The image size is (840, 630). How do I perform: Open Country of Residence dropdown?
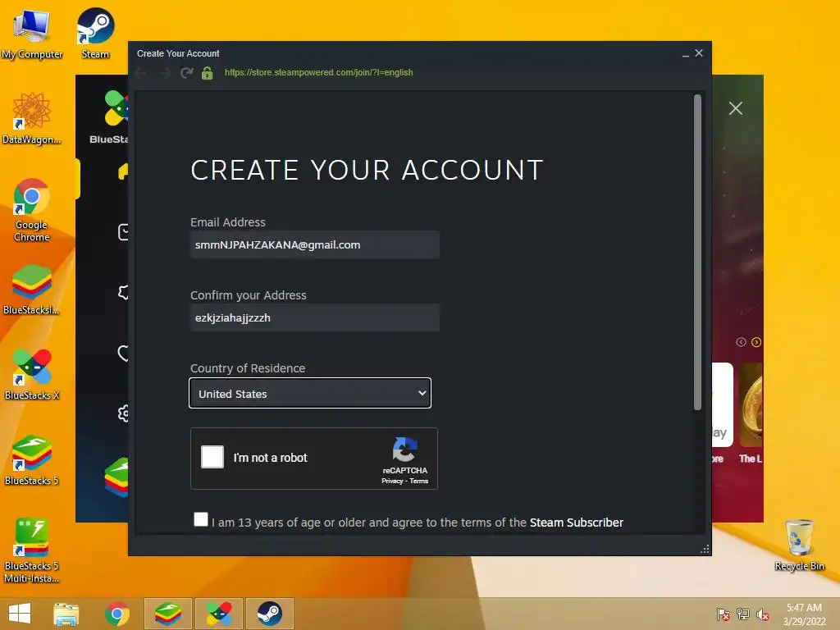310,393
